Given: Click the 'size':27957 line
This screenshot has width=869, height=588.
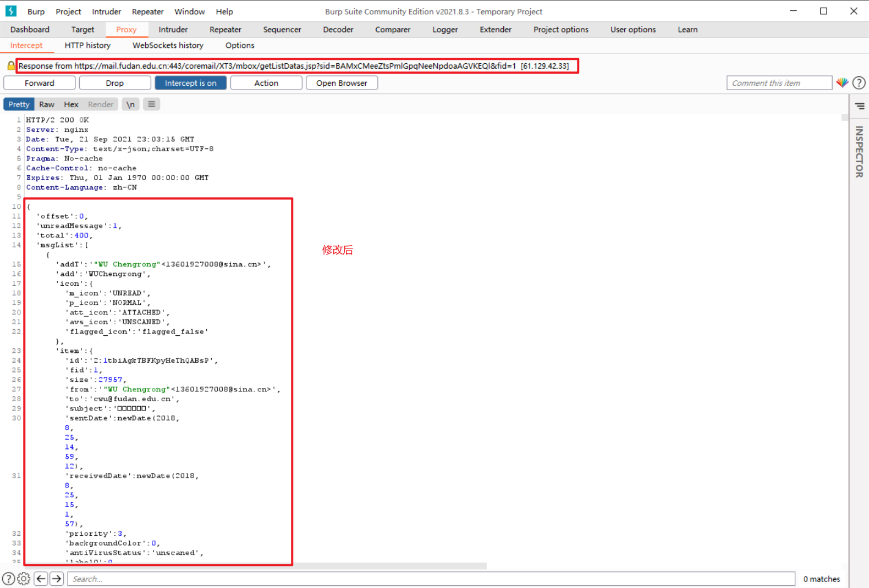Looking at the screenshot, I should click(x=96, y=380).
